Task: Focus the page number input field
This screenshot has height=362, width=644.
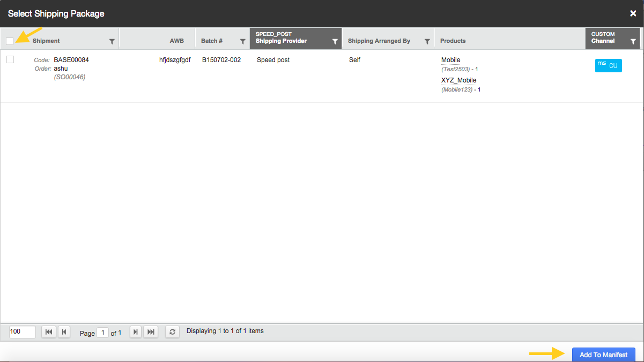Action: tap(103, 333)
